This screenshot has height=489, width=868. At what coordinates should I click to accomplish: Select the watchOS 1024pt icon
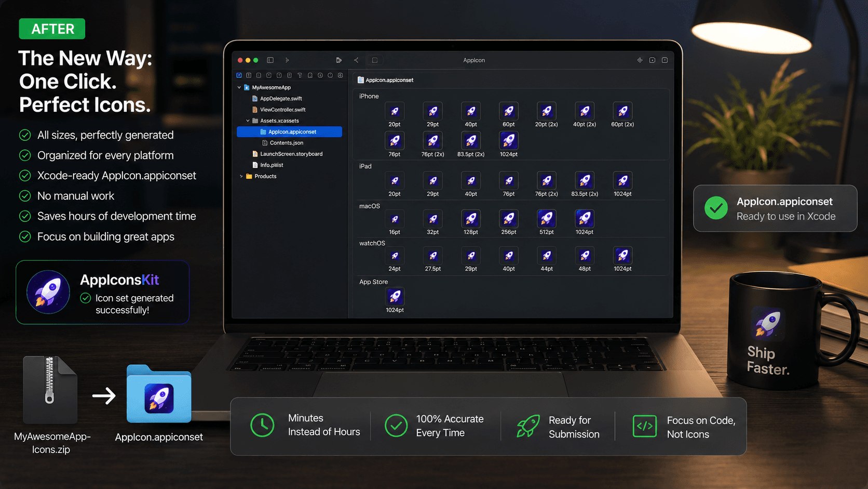622,256
